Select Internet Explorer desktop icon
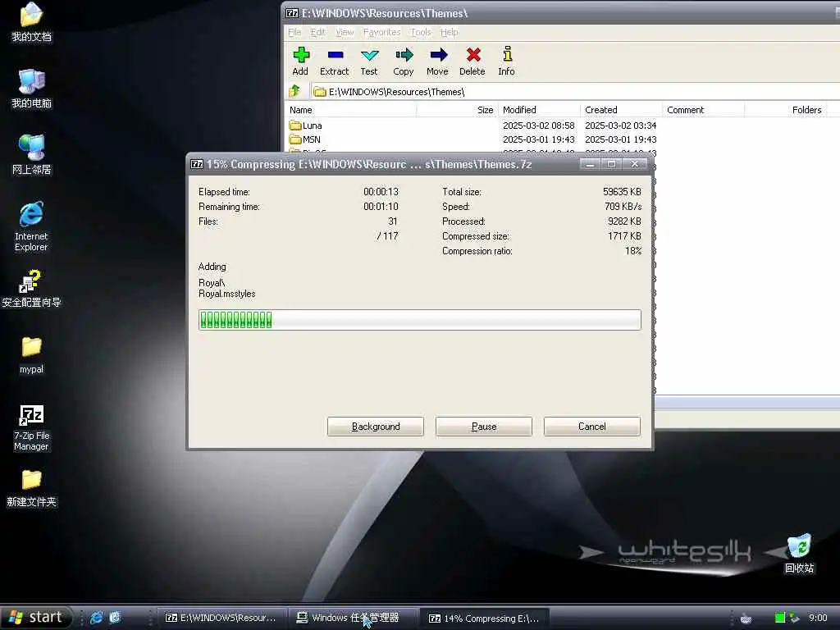The width and height of the screenshot is (840, 630). pyautogui.click(x=32, y=226)
